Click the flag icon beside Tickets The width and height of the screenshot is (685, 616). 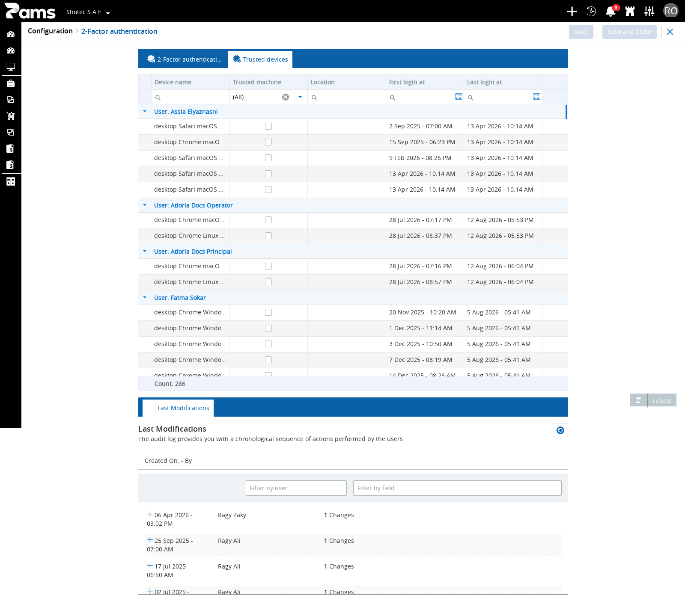point(638,400)
